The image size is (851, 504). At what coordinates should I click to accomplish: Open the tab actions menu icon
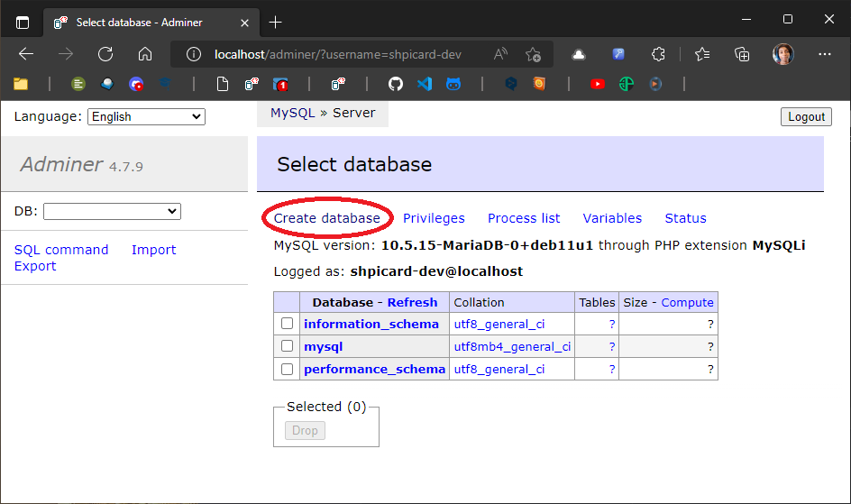point(23,23)
